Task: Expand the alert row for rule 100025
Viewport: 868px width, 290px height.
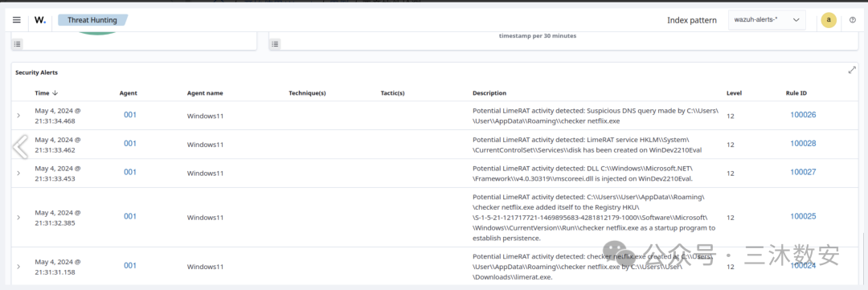Action: [x=18, y=217]
